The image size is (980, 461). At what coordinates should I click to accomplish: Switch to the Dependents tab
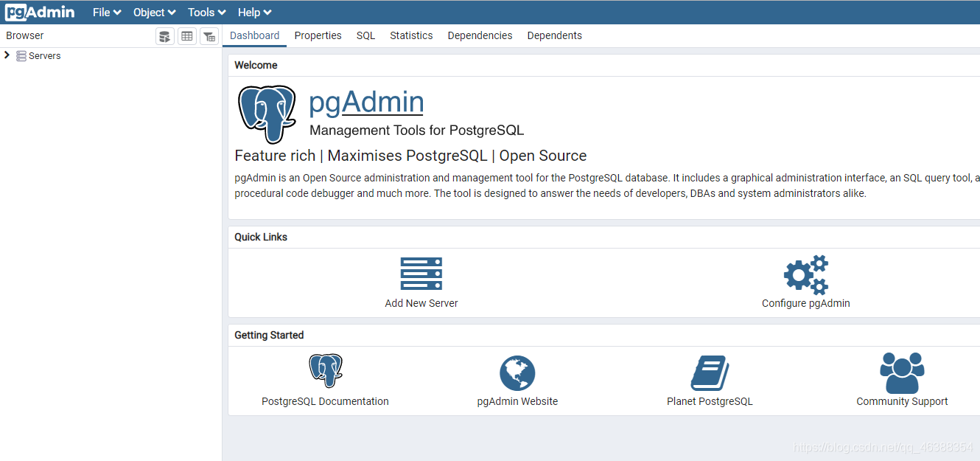tap(555, 35)
